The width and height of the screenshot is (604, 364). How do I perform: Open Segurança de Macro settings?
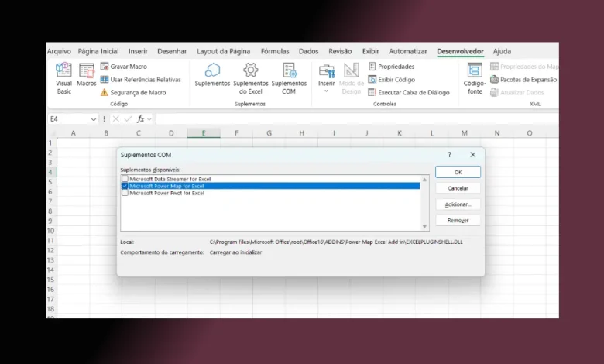point(133,92)
